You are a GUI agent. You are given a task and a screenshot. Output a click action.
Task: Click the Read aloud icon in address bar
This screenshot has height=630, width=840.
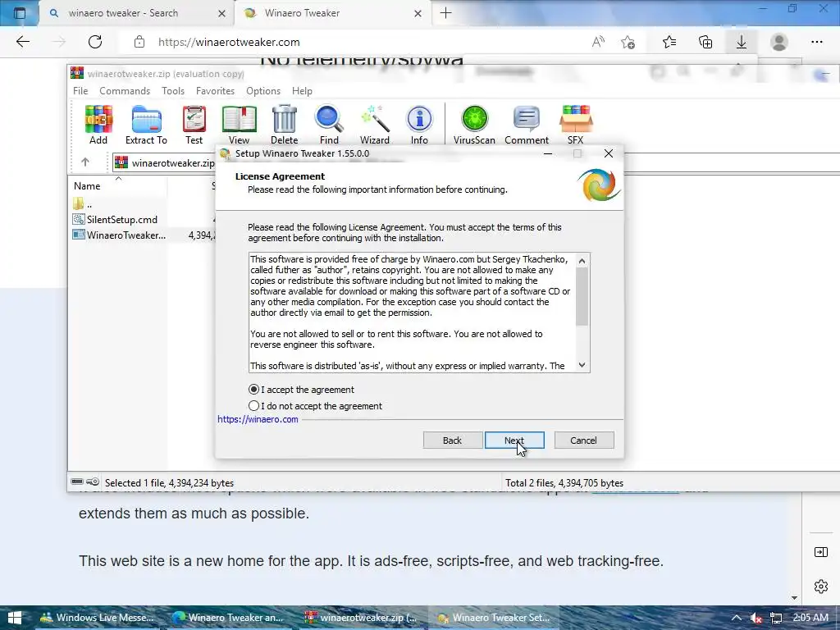[x=598, y=42]
